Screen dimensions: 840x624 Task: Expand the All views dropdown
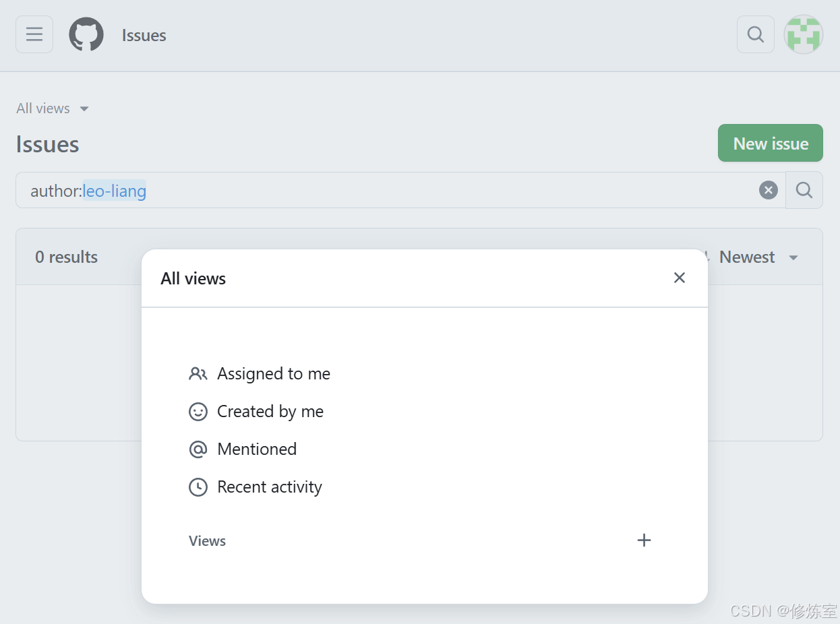(x=53, y=108)
